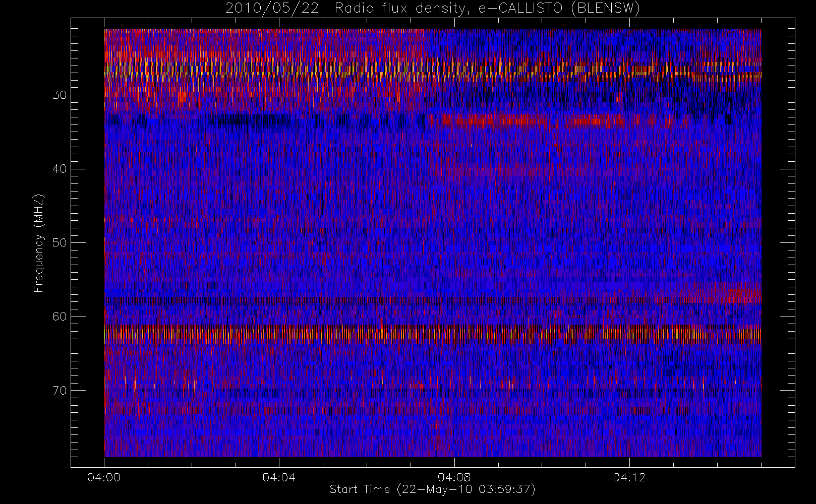The image size is (816, 504).
Task: Click the 04:00 time tick label
Action: click(x=104, y=477)
